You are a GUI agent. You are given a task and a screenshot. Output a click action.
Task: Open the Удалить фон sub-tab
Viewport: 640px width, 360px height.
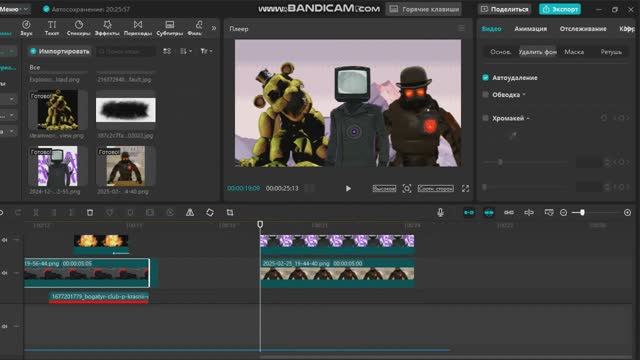(537, 52)
